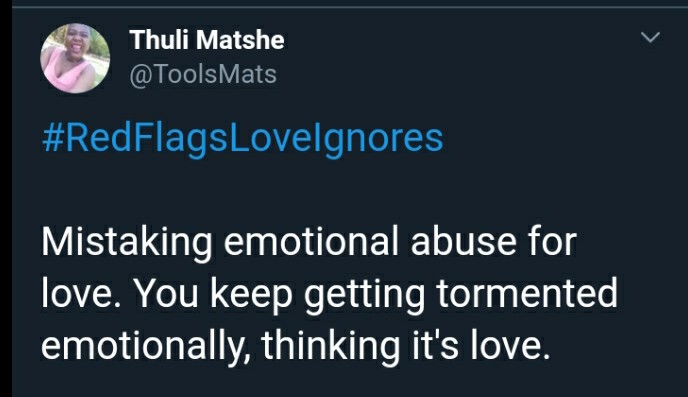Tap the word 'keep' in the tweet
688x397 pixels.
(251, 296)
